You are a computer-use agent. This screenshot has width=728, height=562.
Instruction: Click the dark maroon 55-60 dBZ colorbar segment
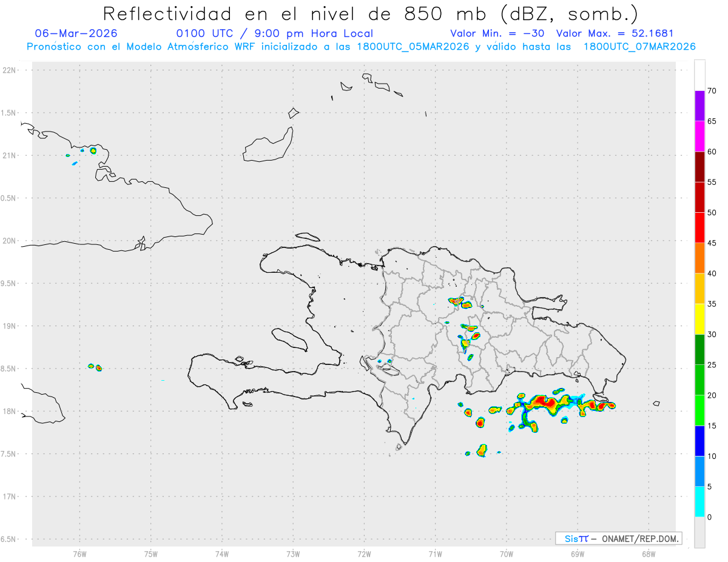[x=699, y=167]
